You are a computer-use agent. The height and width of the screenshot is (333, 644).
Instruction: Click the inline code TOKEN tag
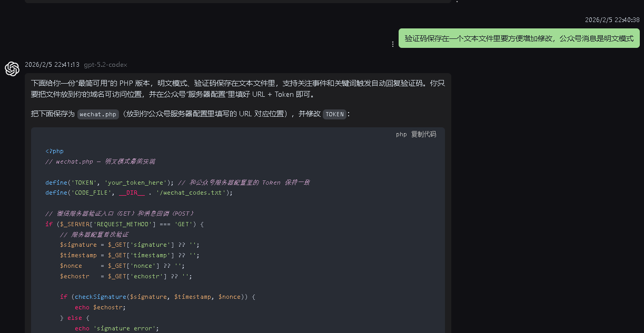(334, 114)
